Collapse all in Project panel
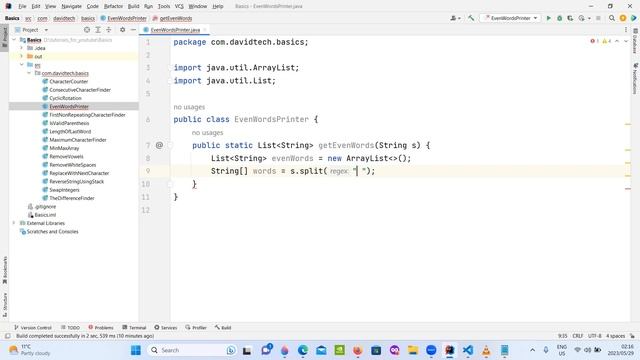This screenshot has height=360, width=640. (x=109, y=30)
